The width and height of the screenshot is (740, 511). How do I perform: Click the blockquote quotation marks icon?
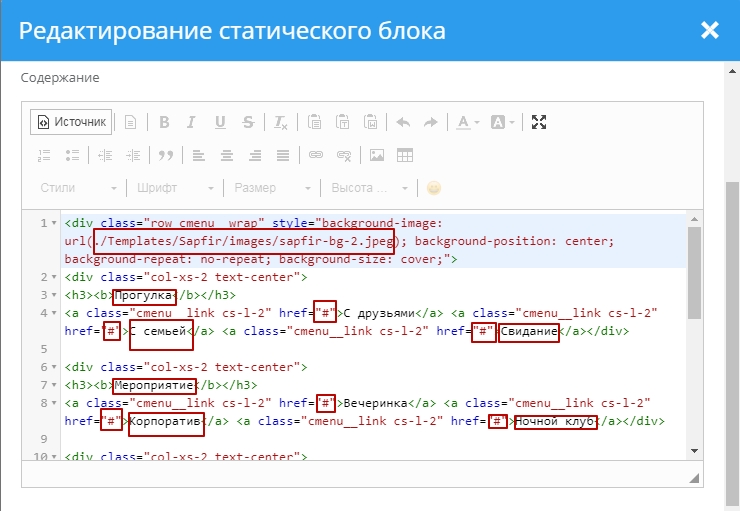pos(166,155)
